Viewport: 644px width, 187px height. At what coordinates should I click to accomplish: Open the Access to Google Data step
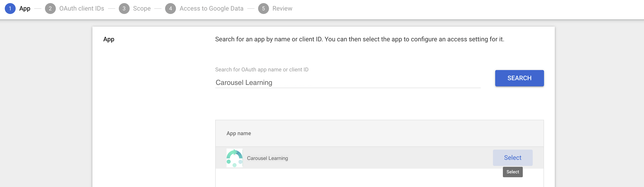click(x=211, y=9)
